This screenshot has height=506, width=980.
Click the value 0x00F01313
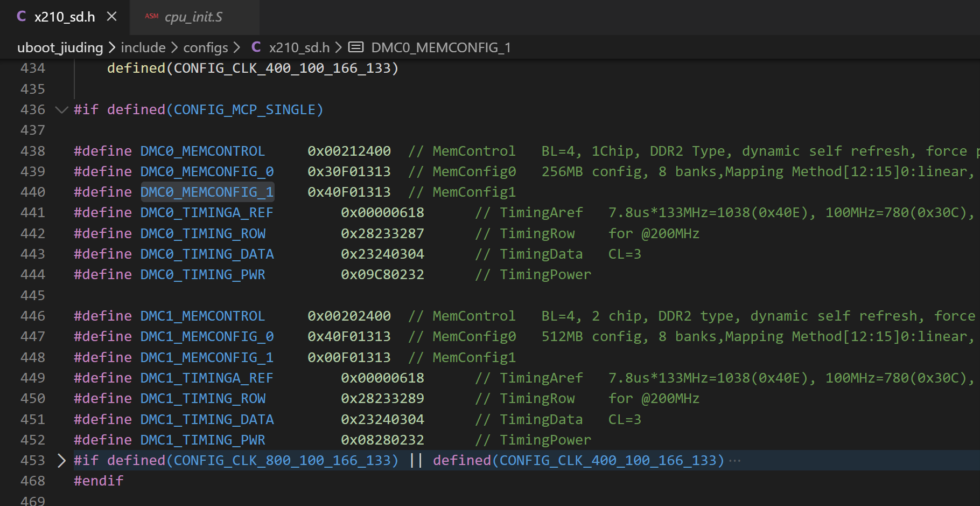[349, 358]
